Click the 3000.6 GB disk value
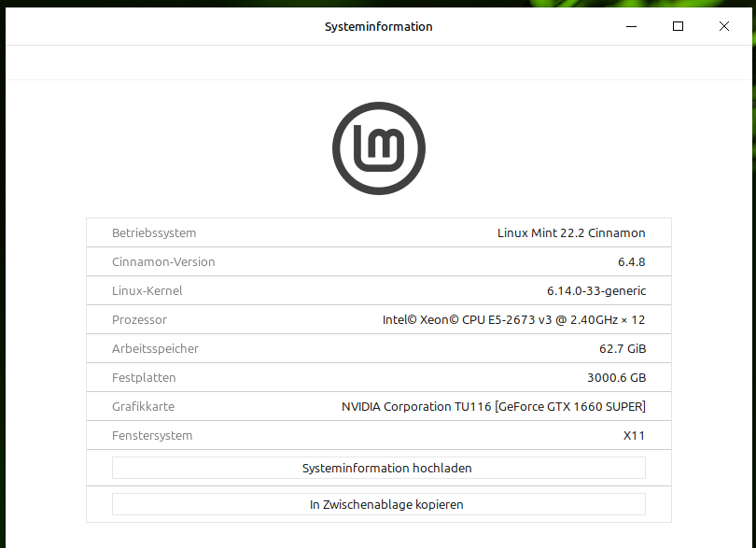The height and width of the screenshot is (548, 756). (x=616, y=377)
